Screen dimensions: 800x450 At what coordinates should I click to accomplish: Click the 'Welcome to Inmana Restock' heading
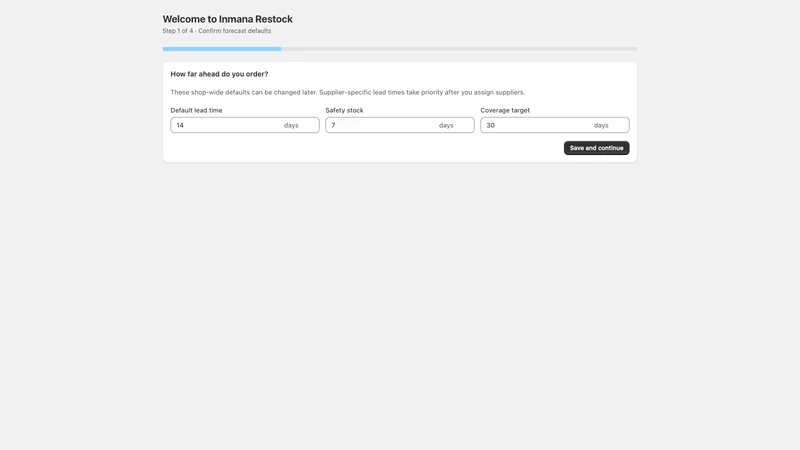(x=228, y=19)
